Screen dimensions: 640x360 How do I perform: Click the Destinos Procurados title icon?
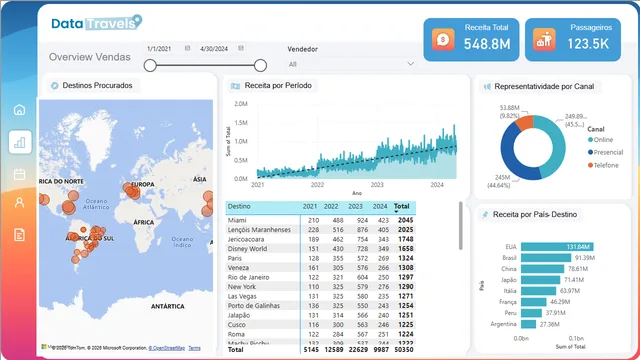point(54,86)
